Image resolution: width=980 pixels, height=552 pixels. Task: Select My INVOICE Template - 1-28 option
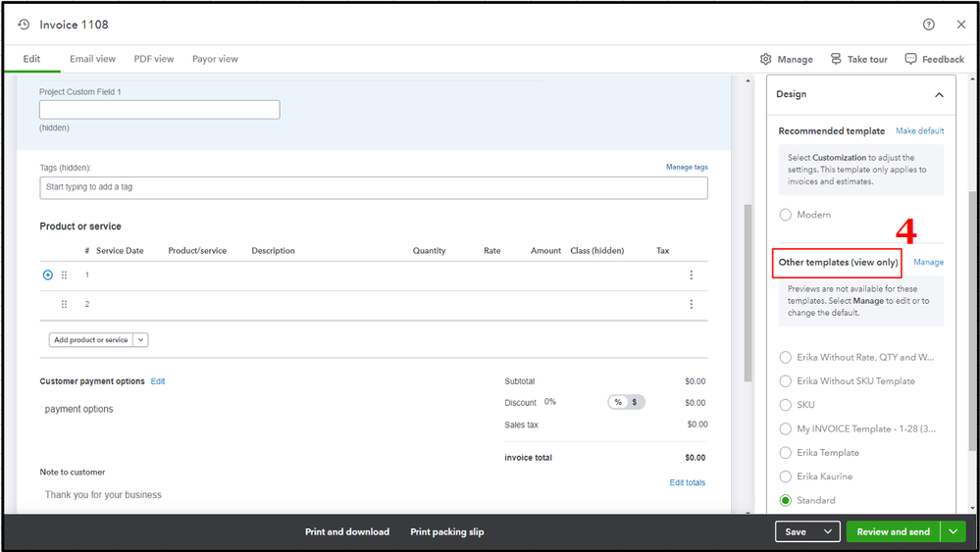point(786,429)
